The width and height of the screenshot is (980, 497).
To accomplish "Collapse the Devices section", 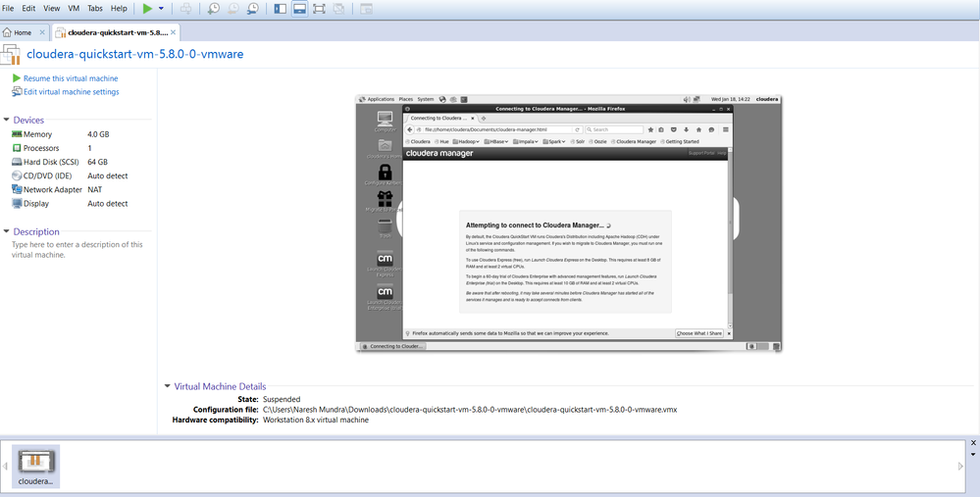I will click(x=7, y=120).
